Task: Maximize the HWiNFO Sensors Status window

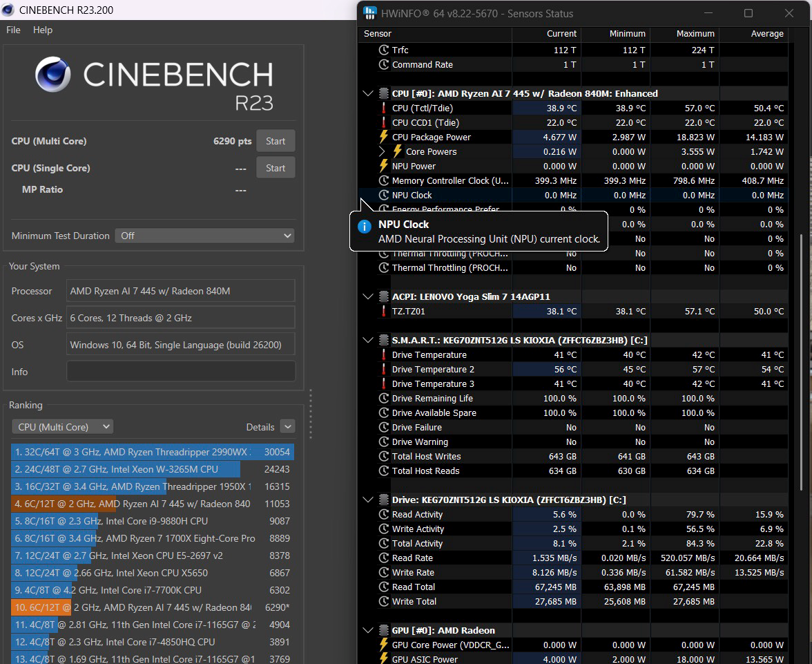Action: [x=748, y=14]
